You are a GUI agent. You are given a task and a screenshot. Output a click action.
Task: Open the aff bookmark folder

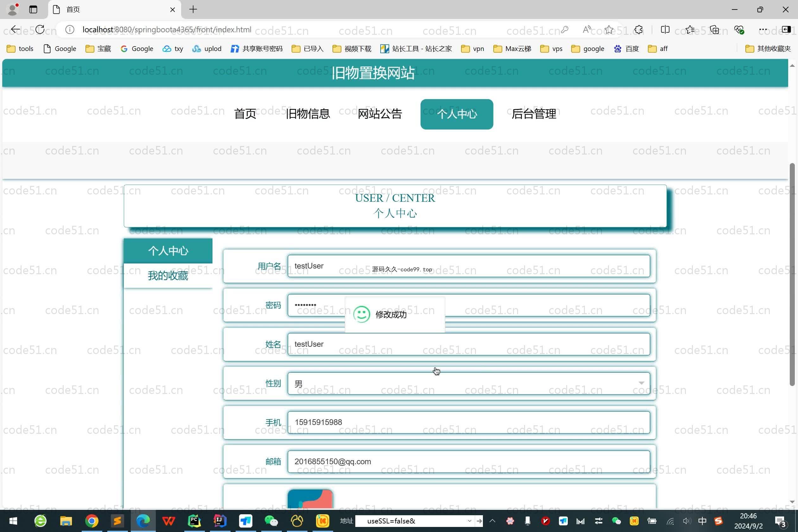pos(657,48)
